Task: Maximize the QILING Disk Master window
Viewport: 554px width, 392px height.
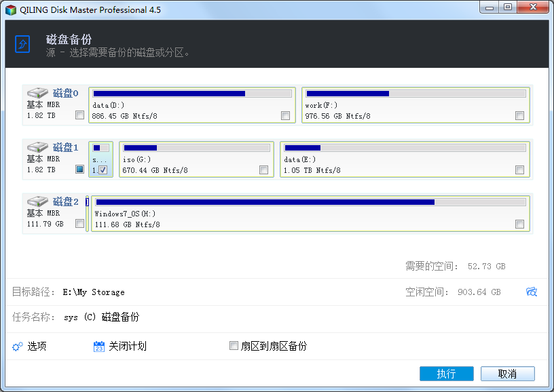Action: coord(508,7)
